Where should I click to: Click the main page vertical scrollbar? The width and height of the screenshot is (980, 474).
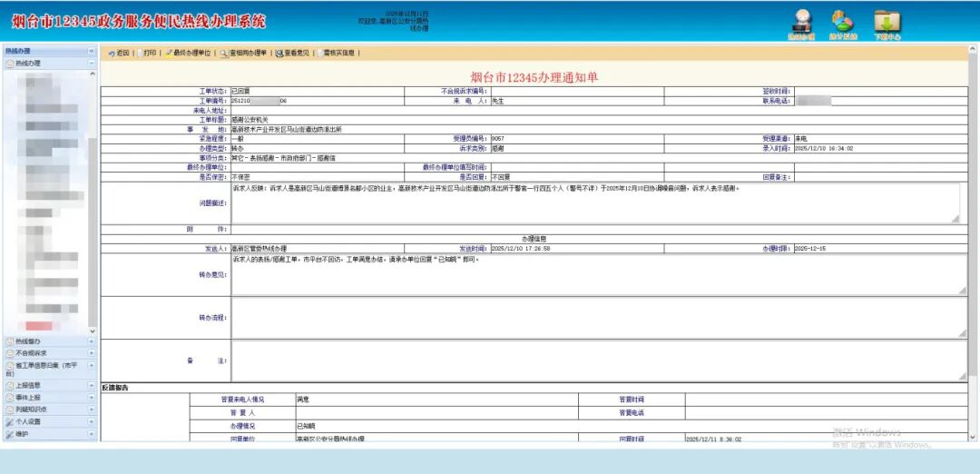(x=974, y=227)
